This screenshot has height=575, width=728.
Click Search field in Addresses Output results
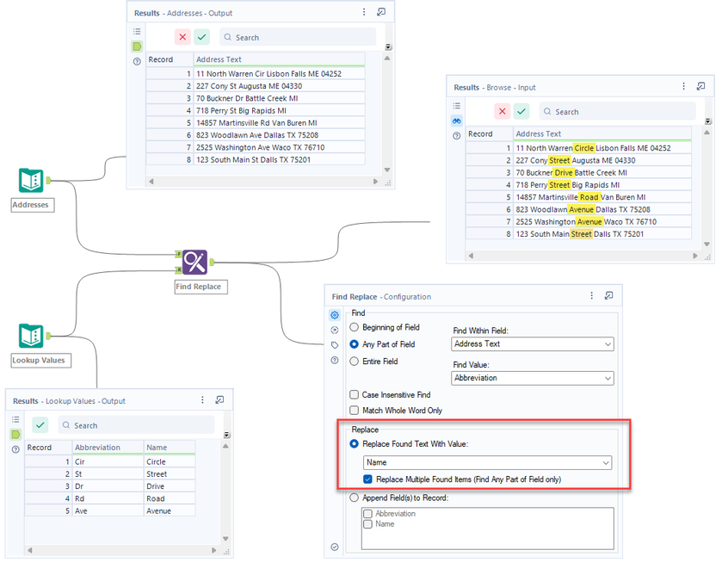tap(298, 37)
